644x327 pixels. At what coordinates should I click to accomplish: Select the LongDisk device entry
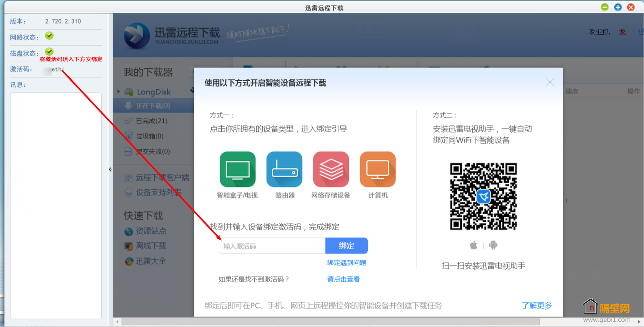154,92
